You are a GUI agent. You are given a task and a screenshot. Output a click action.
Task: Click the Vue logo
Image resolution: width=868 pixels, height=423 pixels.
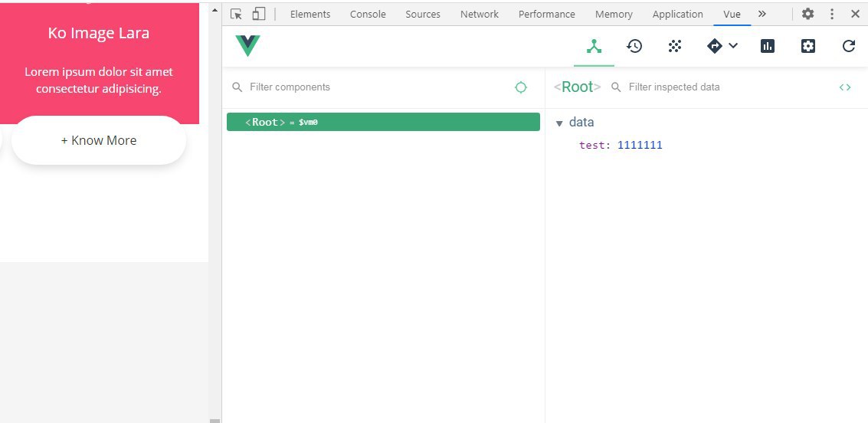coord(247,45)
